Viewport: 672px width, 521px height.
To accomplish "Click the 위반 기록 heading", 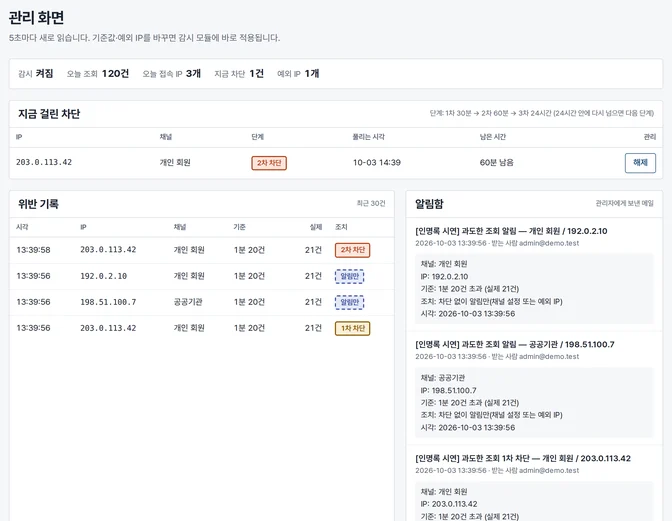I will [38, 204].
